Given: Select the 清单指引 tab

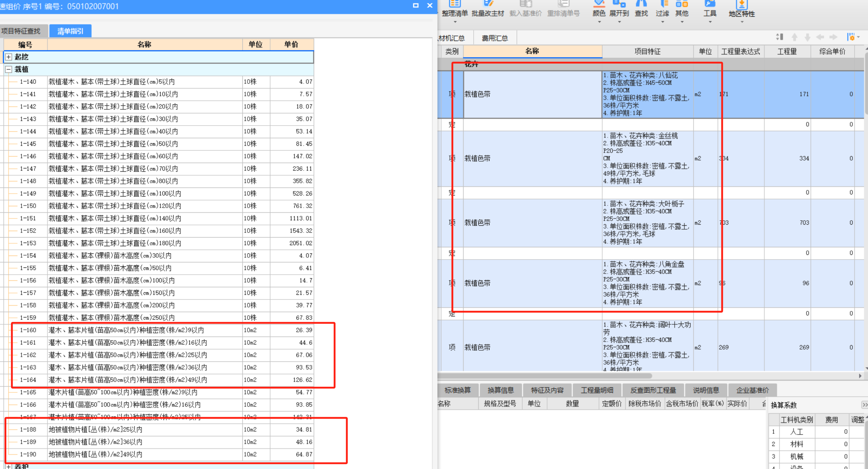Looking at the screenshot, I should coord(70,31).
